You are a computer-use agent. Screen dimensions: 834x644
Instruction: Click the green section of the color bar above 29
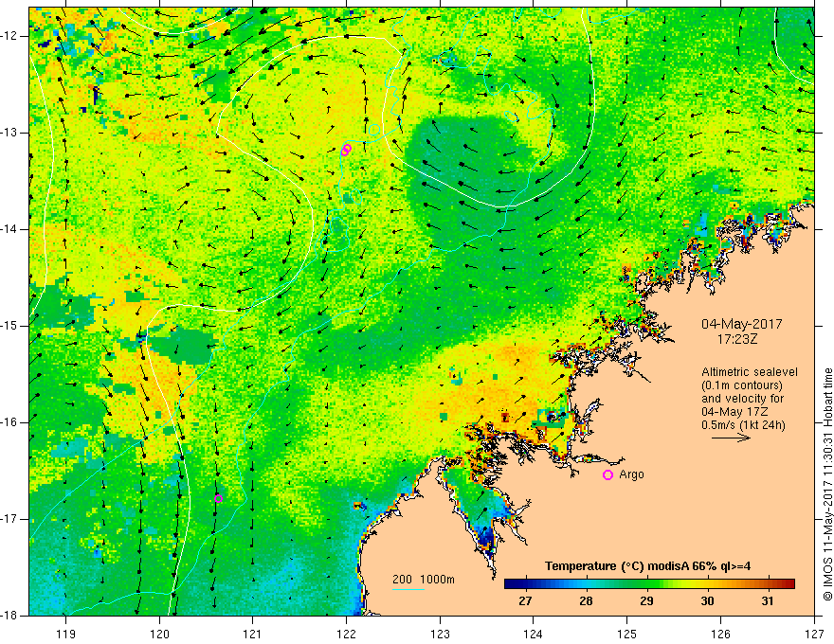click(x=646, y=584)
